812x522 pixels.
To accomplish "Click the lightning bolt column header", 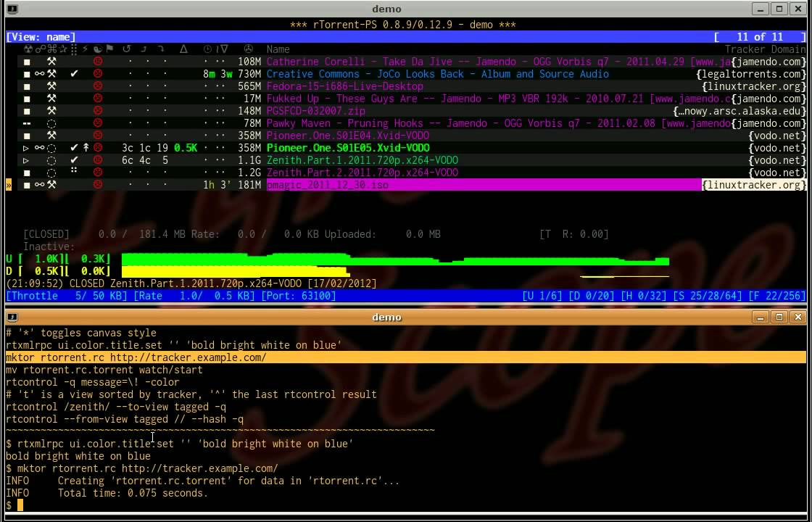I will [x=86, y=49].
